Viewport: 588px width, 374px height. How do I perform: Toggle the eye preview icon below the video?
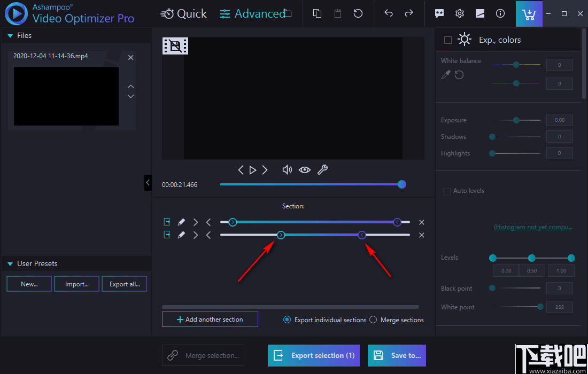(x=304, y=169)
